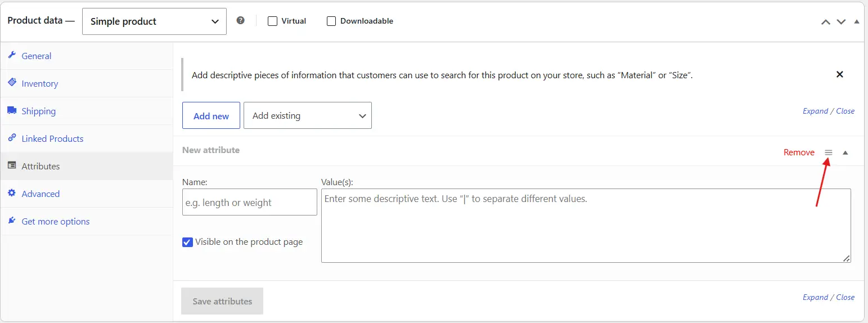Enable the Downloadable checkbox
This screenshot has width=868, height=323.
(331, 21)
